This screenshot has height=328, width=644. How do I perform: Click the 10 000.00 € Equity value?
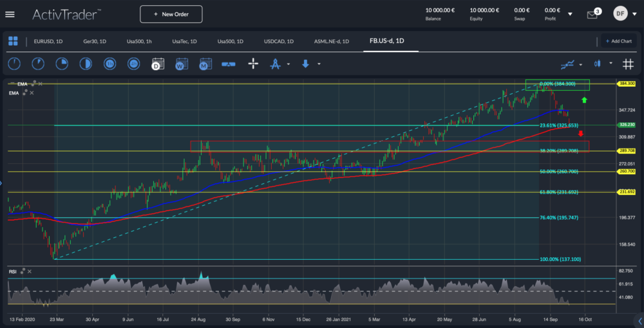coord(485,10)
